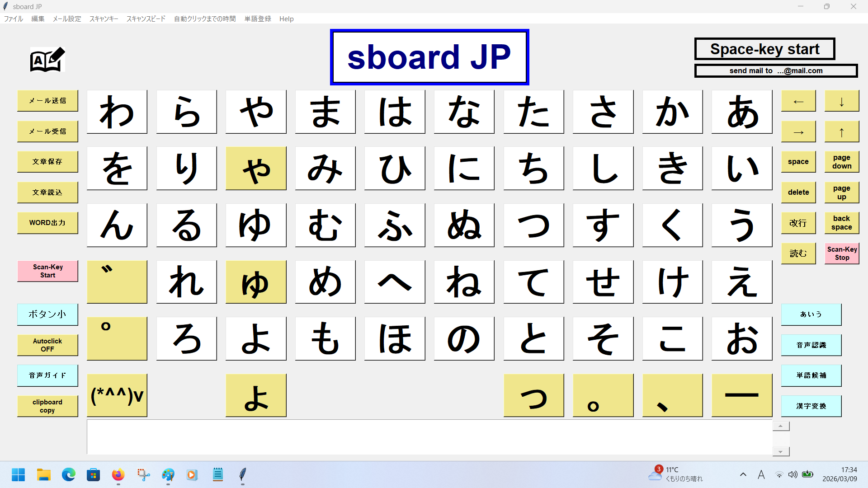Screen dimensions: 868x488
Task: Click the text area scroll down arrow
Action: [x=781, y=451]
